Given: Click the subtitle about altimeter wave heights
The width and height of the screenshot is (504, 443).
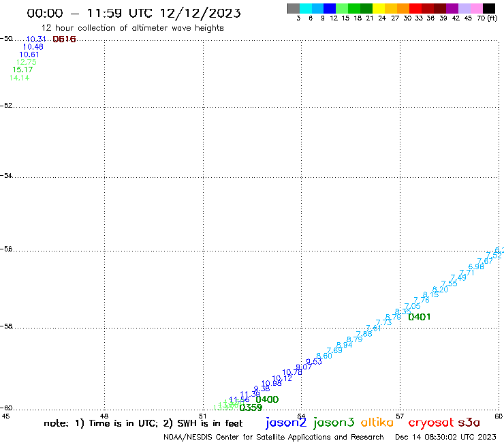Looking at the screenshot, I should (x=132, y=28).
